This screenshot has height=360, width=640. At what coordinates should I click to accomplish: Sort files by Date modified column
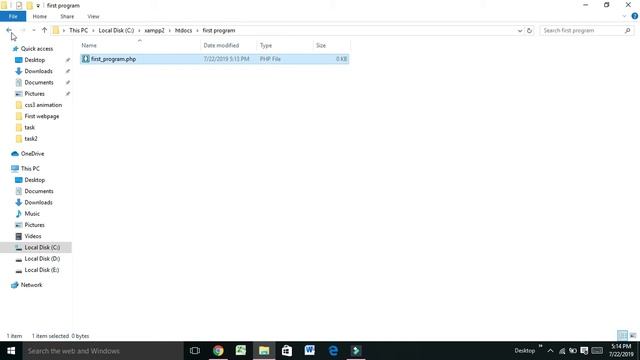point(221,45)
